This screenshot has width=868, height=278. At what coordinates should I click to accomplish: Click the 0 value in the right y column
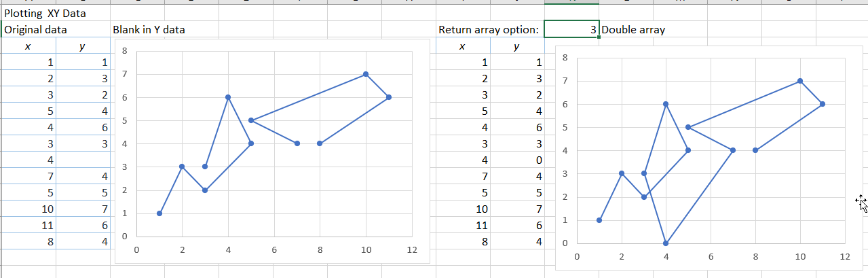click(517, 160)
